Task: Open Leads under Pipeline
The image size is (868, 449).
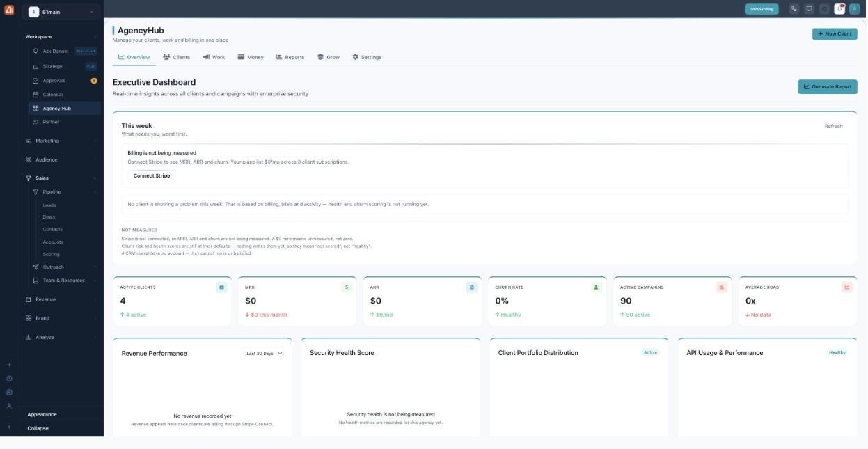Action: [49, 205]
